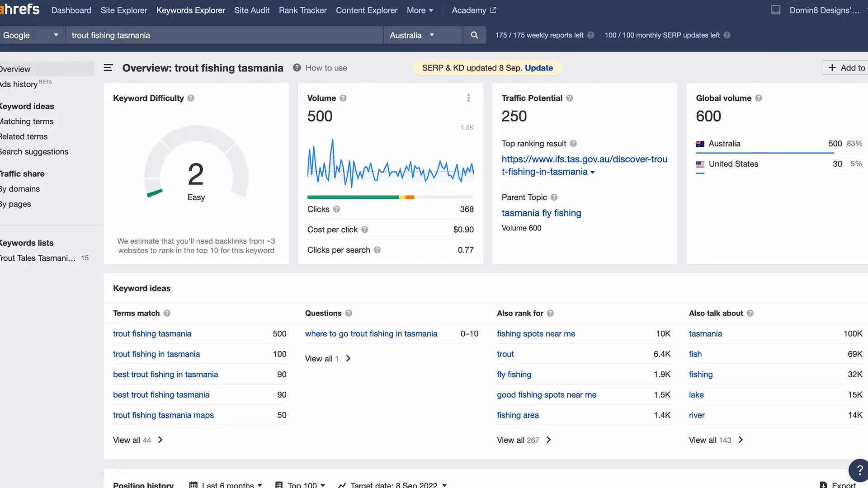Viewport: 868px width, 488px height.
Task: Click Volume help icon
Action: pyautogui.click(x=343, y=98)
